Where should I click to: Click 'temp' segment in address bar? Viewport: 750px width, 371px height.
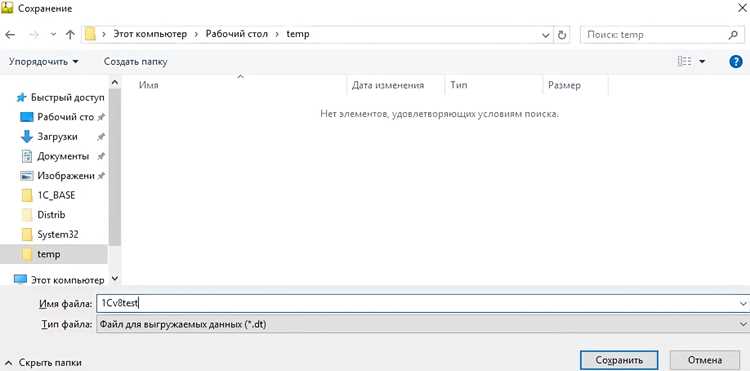pos(298,34)
